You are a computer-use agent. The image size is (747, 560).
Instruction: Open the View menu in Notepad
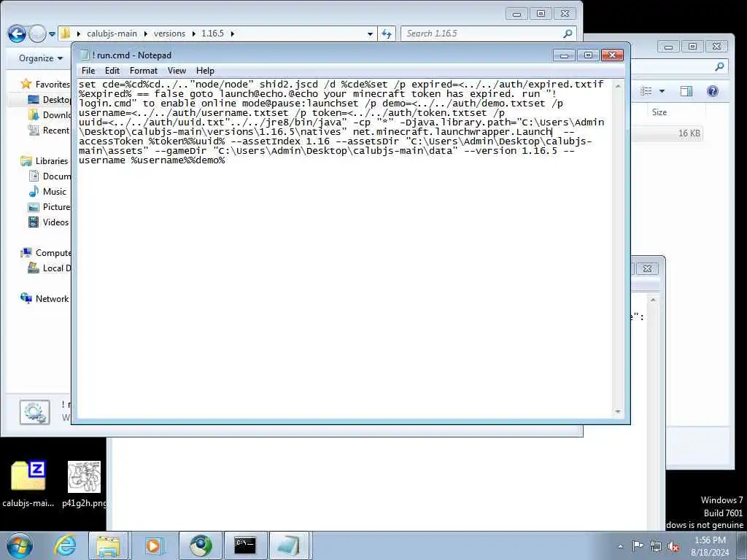[x=177, y=71]
